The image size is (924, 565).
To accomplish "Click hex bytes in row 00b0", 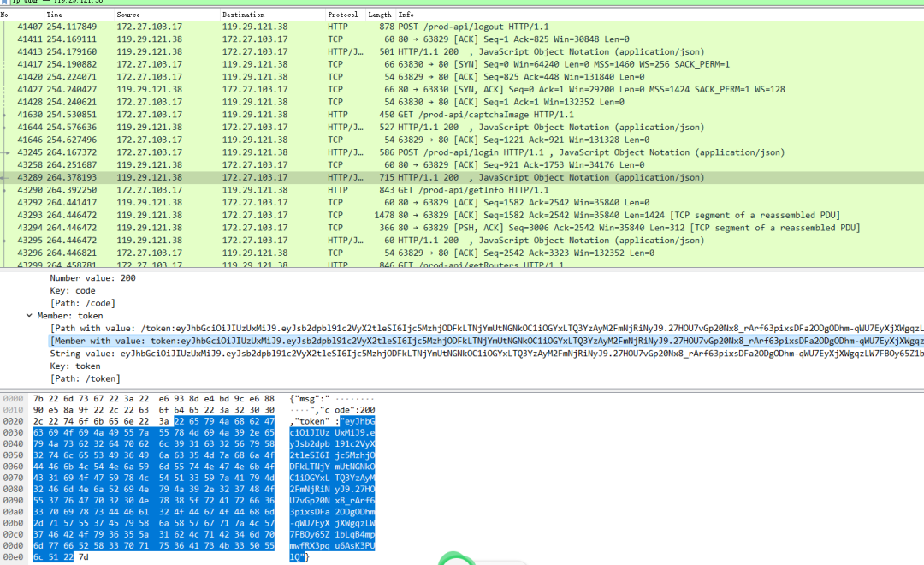I will pyautogui.click(x=154, y=523).
